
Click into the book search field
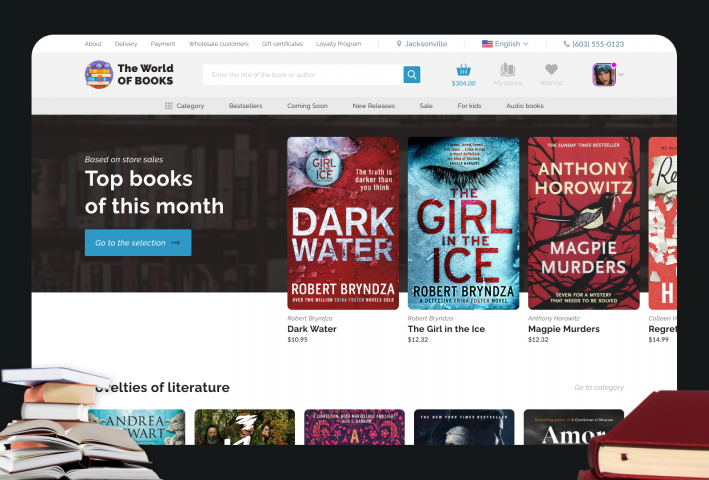[303, 75]
